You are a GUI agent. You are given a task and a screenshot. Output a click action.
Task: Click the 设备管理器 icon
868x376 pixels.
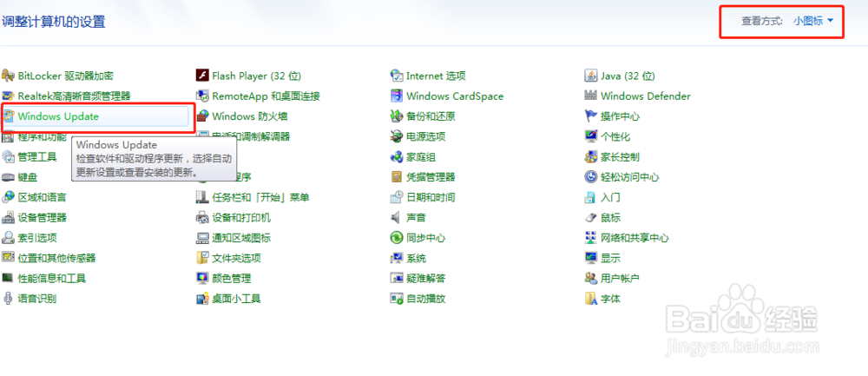(x=9, y=218)
